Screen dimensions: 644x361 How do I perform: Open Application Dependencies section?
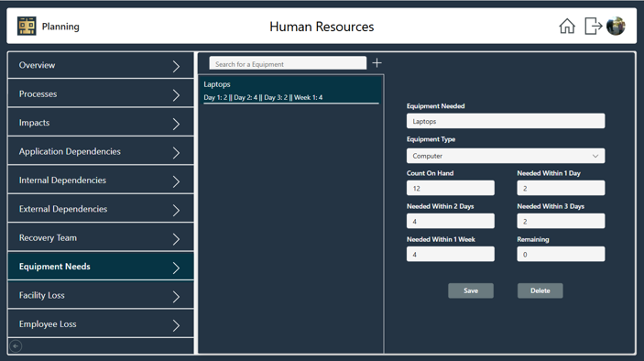point(101,151)
